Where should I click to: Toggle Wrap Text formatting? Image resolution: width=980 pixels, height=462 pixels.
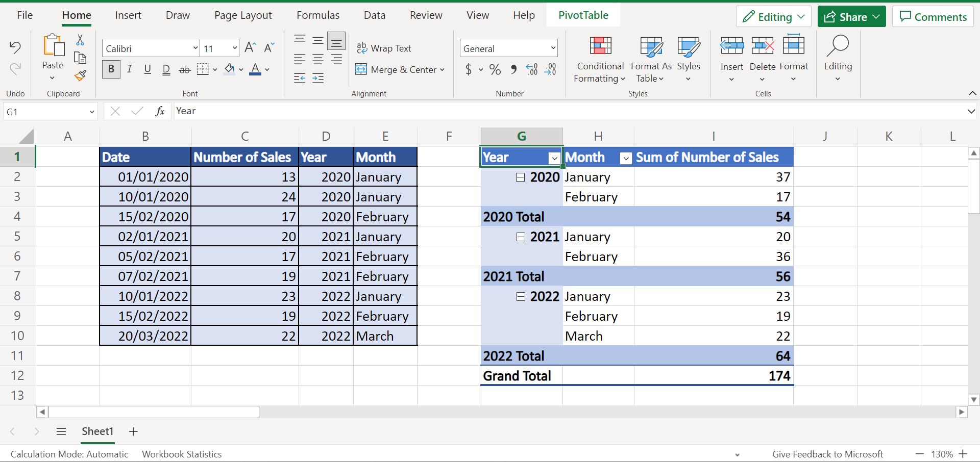pyautogui.click(x=385, y=48)
